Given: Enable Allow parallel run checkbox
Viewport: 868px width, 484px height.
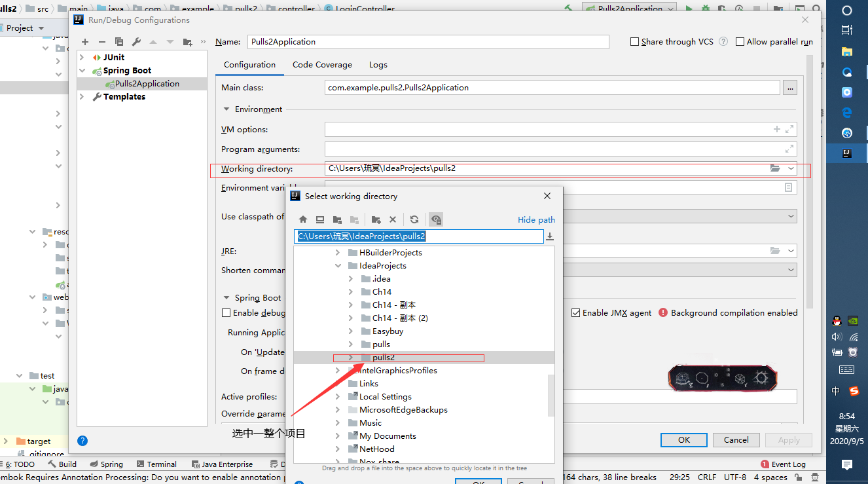Looking at the screenshot, I should tap(740, 42).
